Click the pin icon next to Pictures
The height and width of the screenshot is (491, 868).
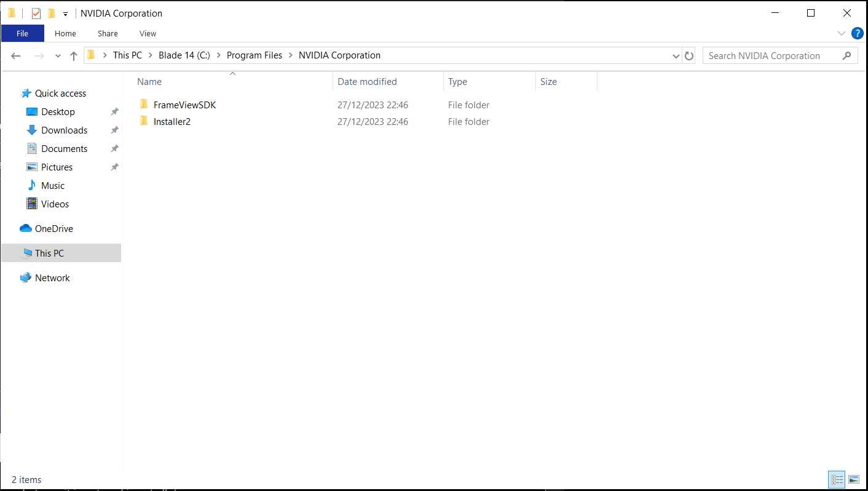tap(114, 167)
